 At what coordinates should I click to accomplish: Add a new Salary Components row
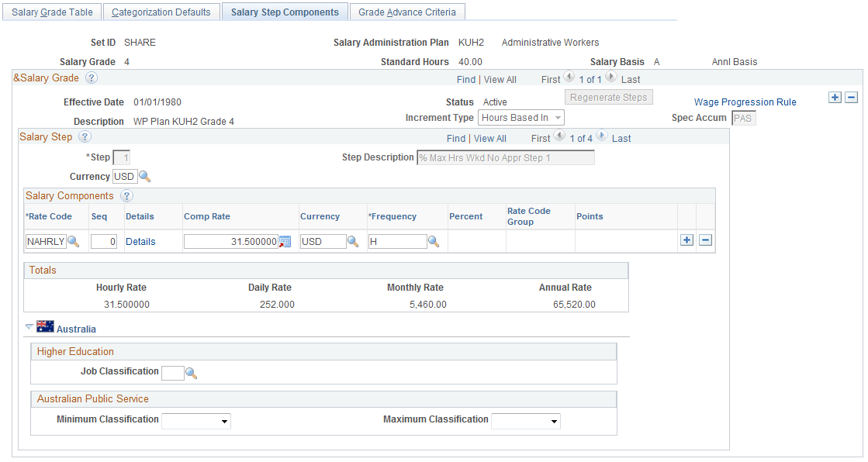[686, 240]
